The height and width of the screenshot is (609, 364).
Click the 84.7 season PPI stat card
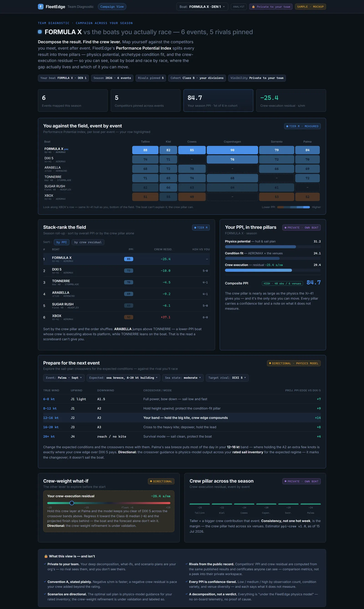pos(218,101)
